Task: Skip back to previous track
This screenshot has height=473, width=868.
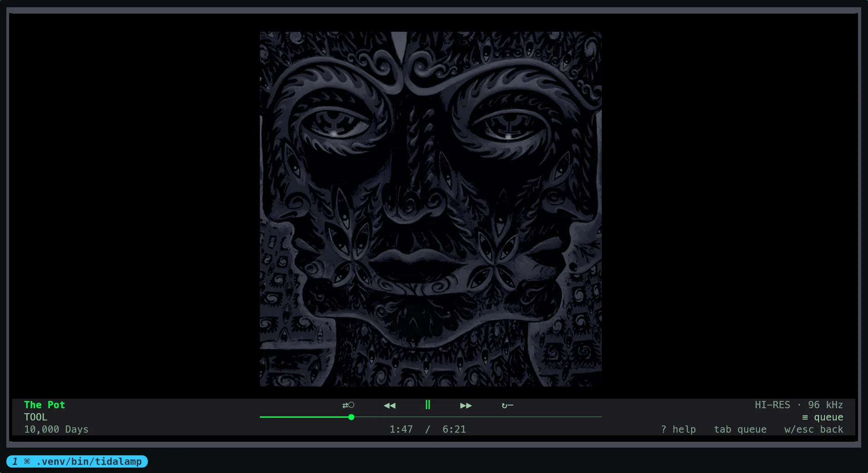Action: (x=390, y=405)
